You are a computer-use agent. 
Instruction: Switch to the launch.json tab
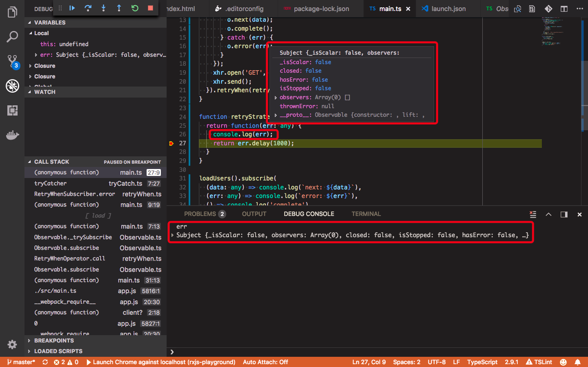(x=448, y=8)
